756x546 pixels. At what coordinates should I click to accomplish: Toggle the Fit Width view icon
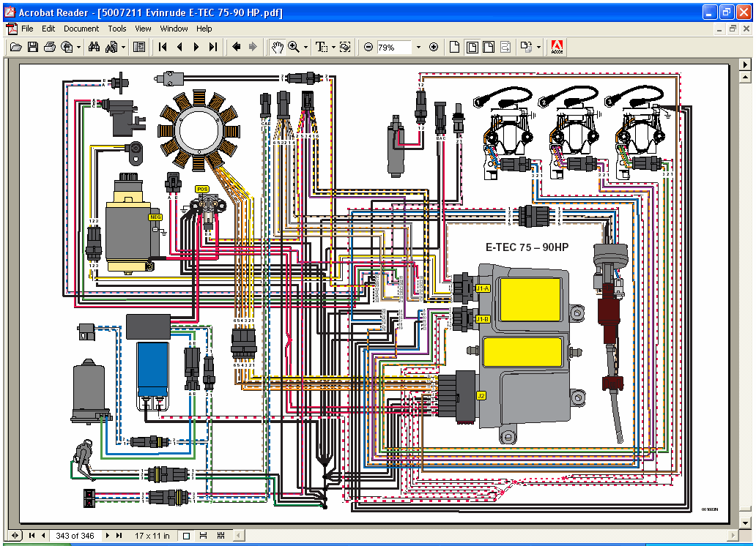(x=489, y=48)
